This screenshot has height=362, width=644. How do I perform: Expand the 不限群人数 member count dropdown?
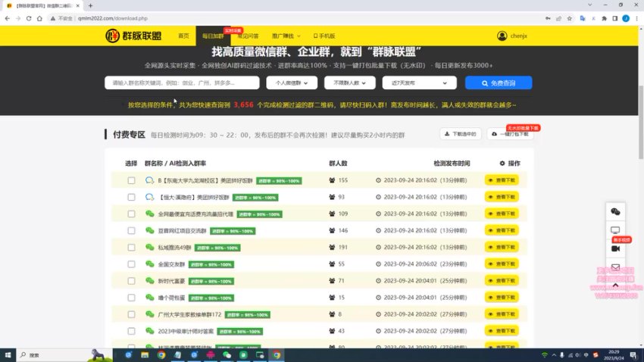(349, 83)
